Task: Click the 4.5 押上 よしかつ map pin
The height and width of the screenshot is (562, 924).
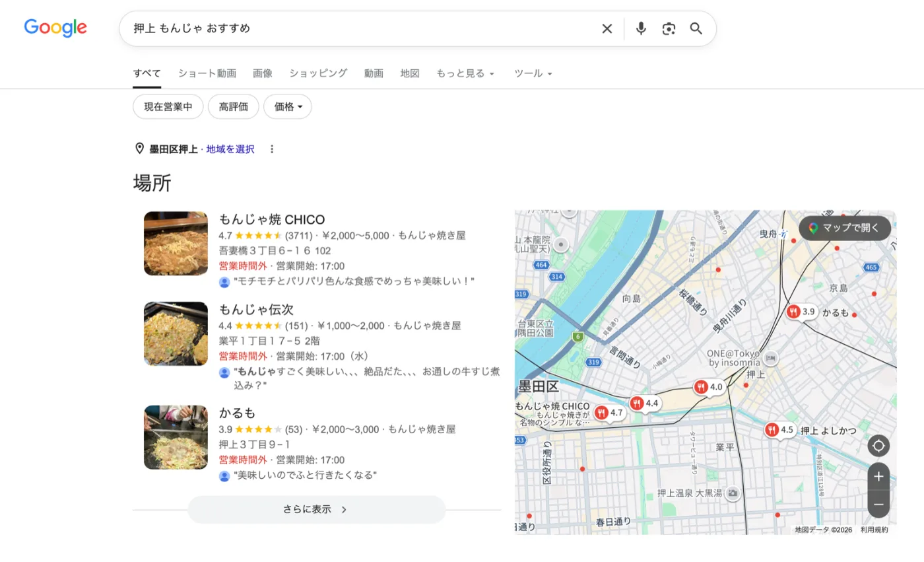Action: (780, 430)
